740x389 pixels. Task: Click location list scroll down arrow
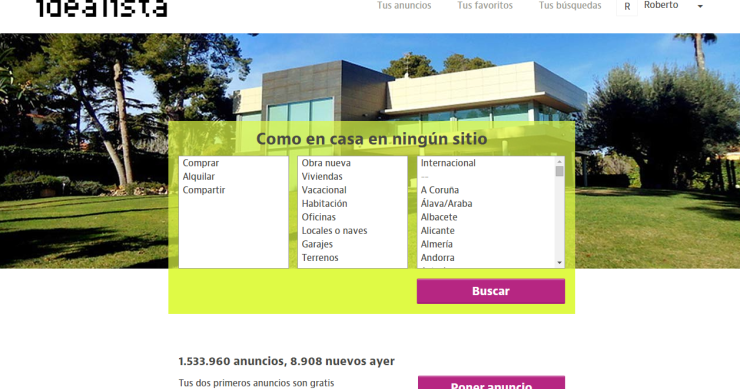pyautogui.click(x=560, y=263)
